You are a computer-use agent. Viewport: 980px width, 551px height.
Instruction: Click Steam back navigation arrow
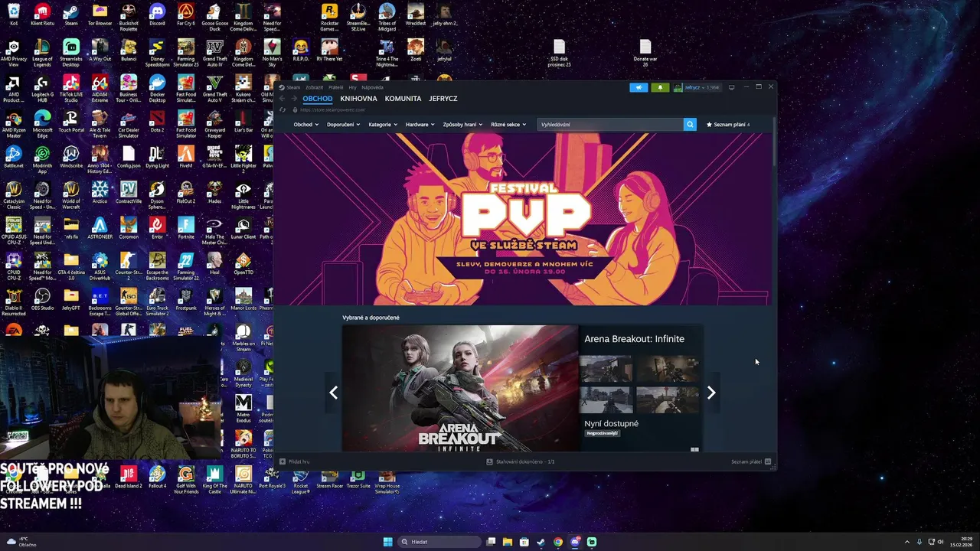coord(282,99)
